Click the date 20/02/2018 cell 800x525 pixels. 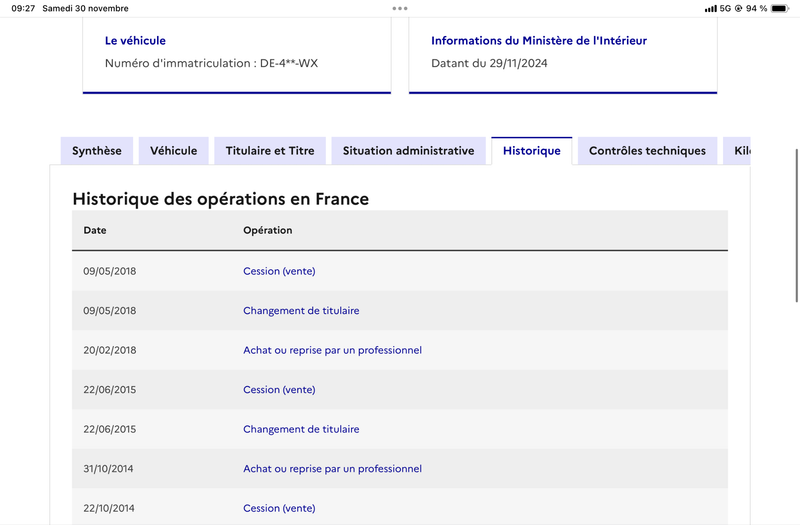pyautogui.click(x=110, y=350)
